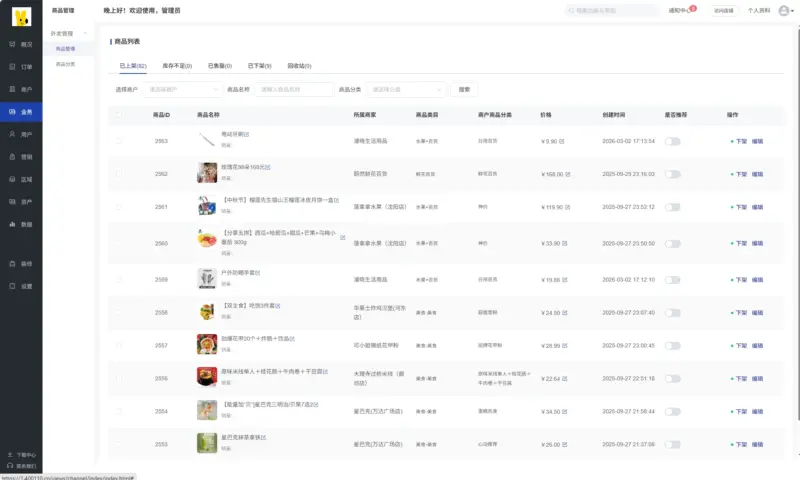Open the 订单 (Orders) sidebar icon
This screenshot has width=800, height=480.
pyautogui.click(x=12, y=67)
